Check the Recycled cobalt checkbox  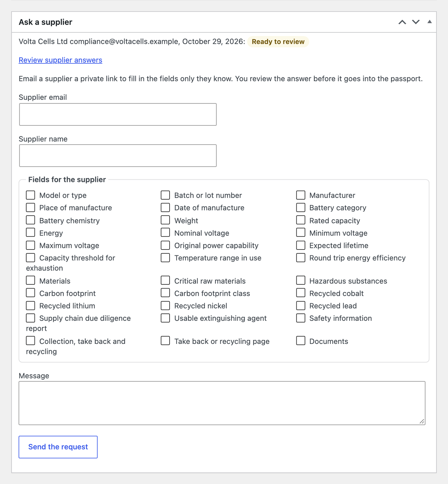point(301,293)
